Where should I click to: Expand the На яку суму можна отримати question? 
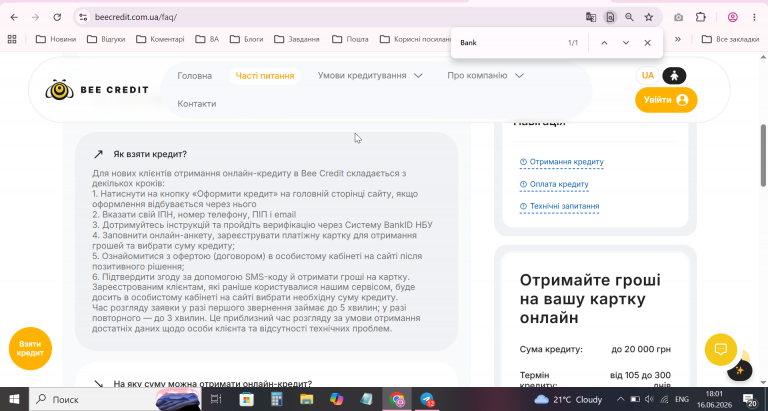[212, 384]
